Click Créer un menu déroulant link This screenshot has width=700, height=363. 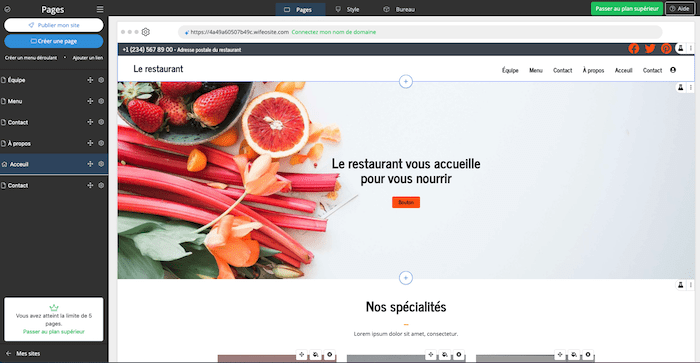31,58
